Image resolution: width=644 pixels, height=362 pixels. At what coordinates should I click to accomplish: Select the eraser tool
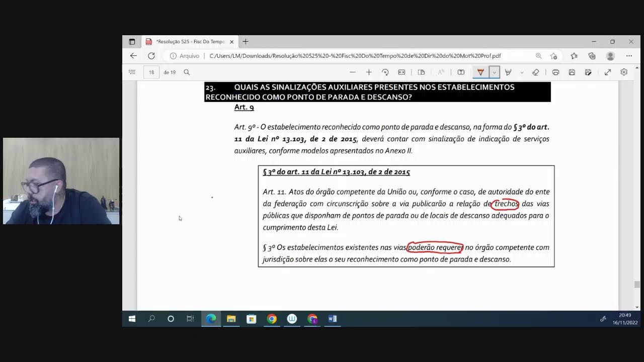(x=536, y=72)
